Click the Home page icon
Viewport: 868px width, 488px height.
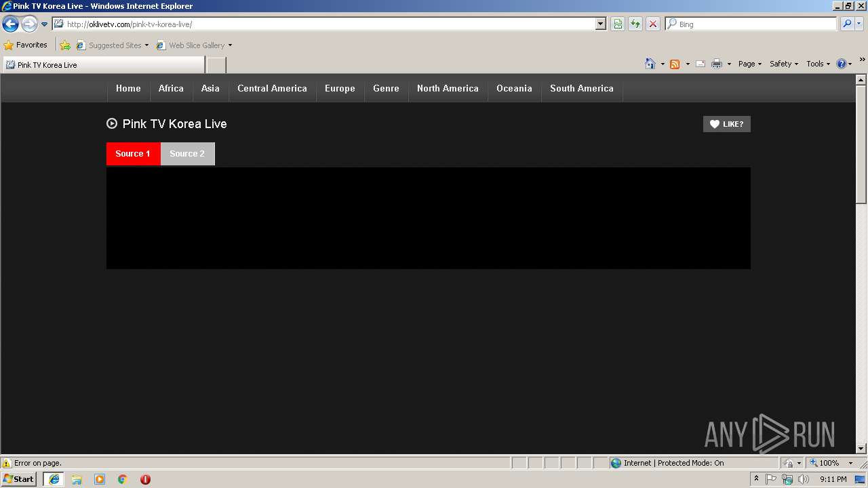650,64
